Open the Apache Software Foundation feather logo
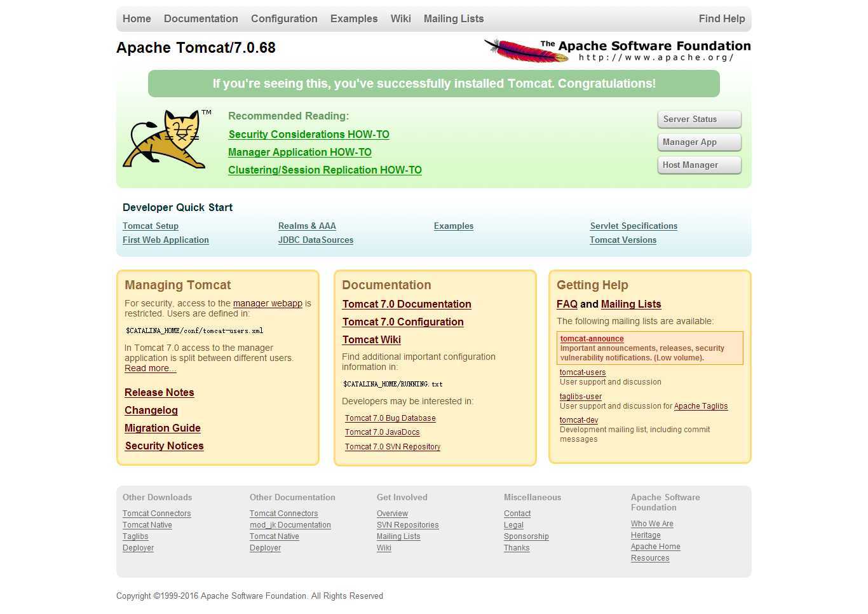The height and width of the screenshot is (614, 868). (x=617, y=50)
